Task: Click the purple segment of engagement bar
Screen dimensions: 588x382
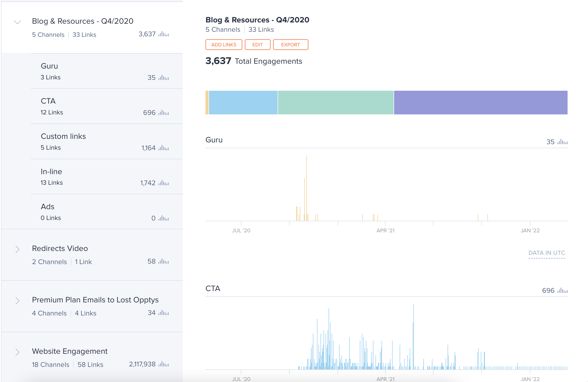Action: (481, 103)
